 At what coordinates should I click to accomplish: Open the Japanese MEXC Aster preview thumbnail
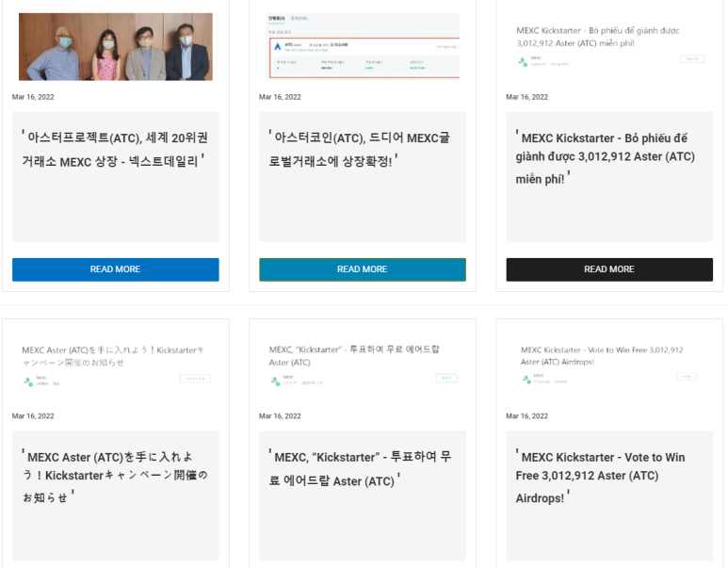(x=116, y=366)
